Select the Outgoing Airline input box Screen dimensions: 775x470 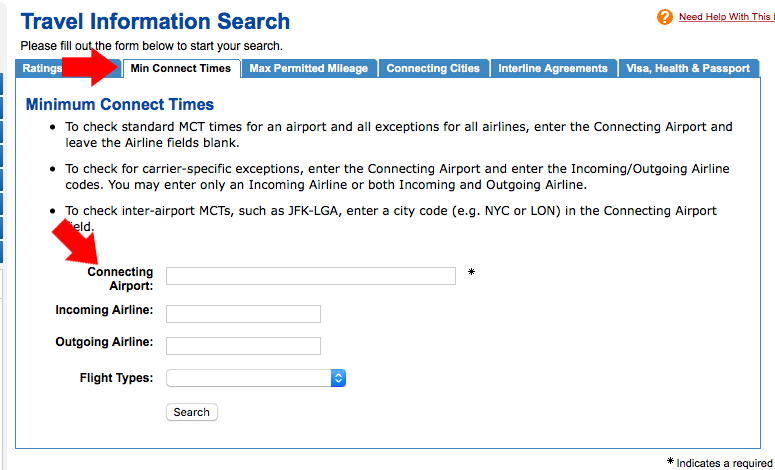[243, 346]
